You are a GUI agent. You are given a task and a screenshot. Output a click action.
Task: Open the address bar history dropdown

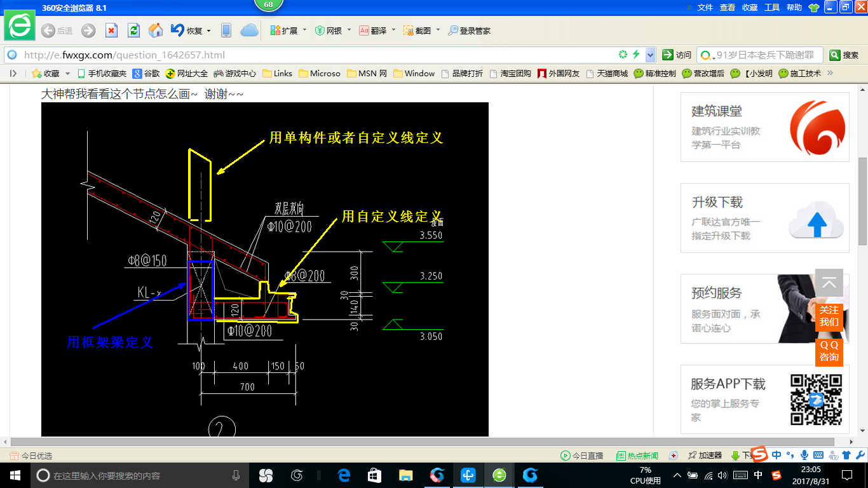pyautogui.click(x=650, y=55)
